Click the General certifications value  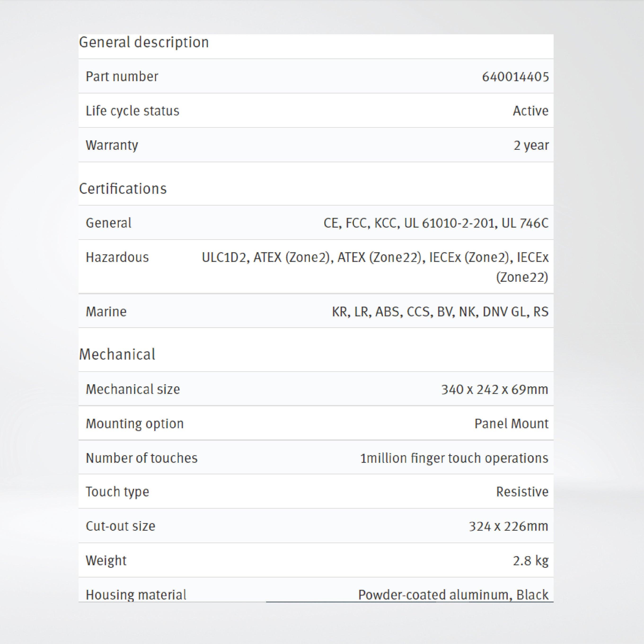(436, 223)
